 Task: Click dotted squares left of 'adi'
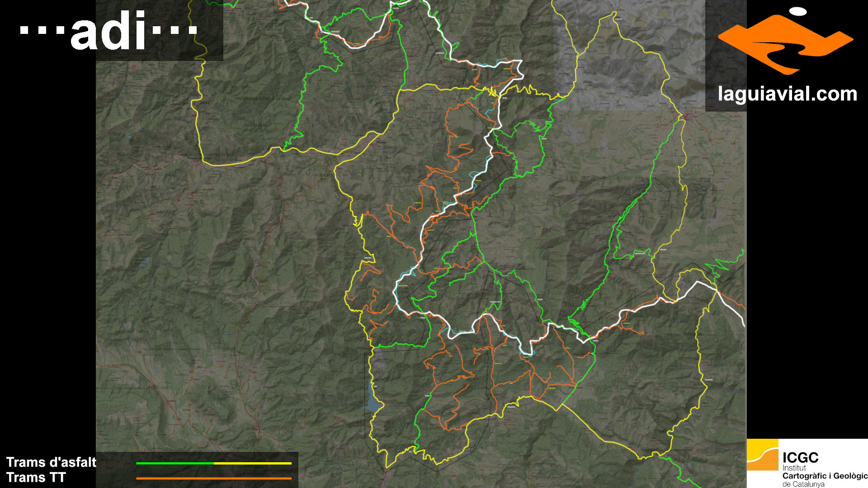click(x=42, y=30)
